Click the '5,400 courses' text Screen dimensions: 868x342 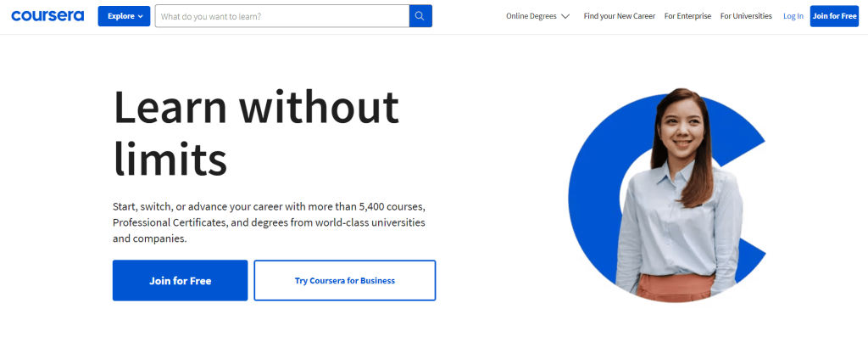coord(392,207)
